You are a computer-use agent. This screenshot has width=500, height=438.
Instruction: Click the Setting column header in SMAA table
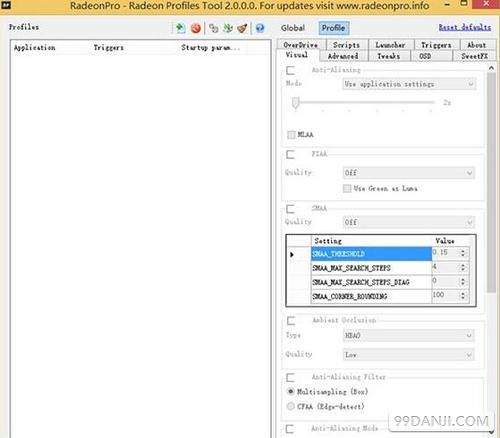pos(371,241)
